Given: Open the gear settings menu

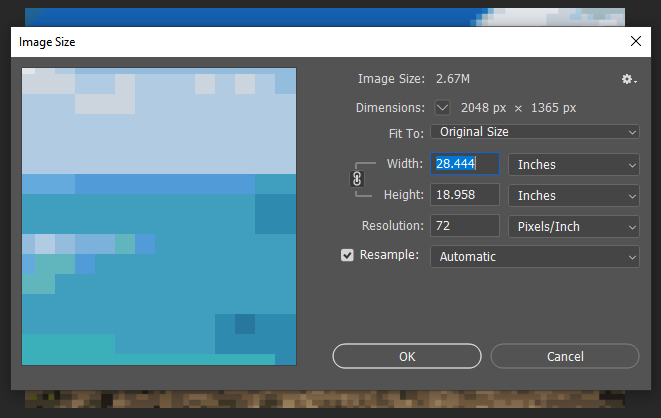Looking at the screenshot, I should click(x=628, y=79).
